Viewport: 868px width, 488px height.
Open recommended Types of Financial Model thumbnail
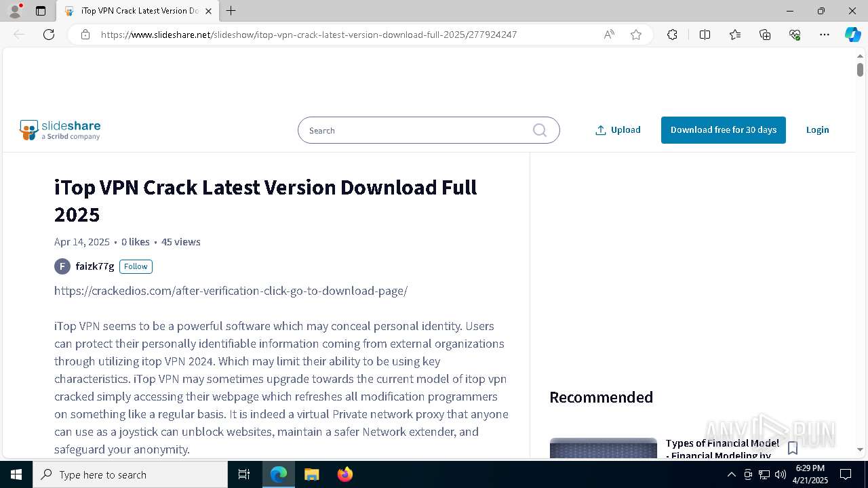604,448
